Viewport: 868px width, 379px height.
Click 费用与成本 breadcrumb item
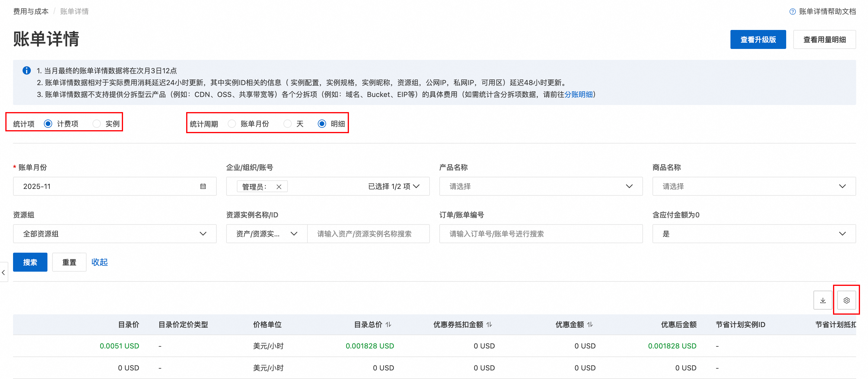click(x=31, y=12)
